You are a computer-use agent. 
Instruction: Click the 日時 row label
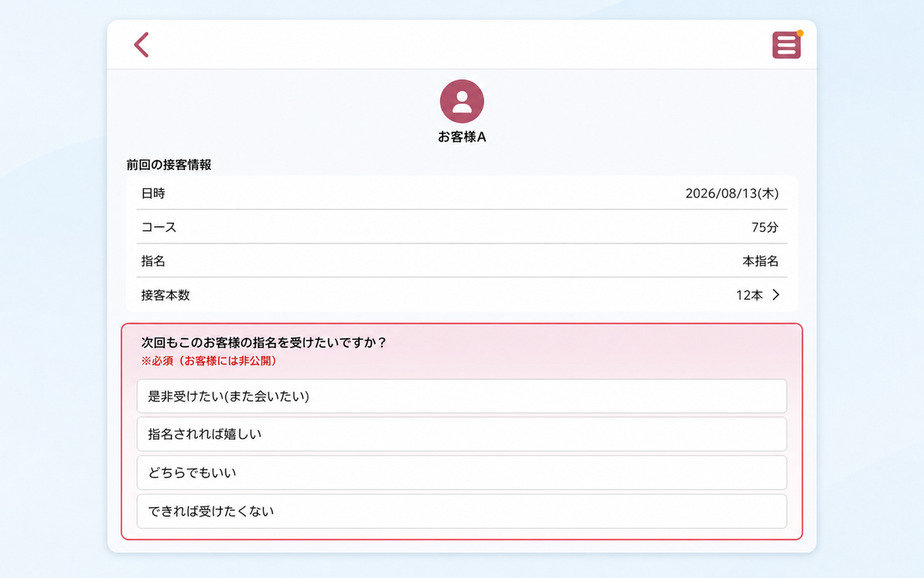coord(153,193)
